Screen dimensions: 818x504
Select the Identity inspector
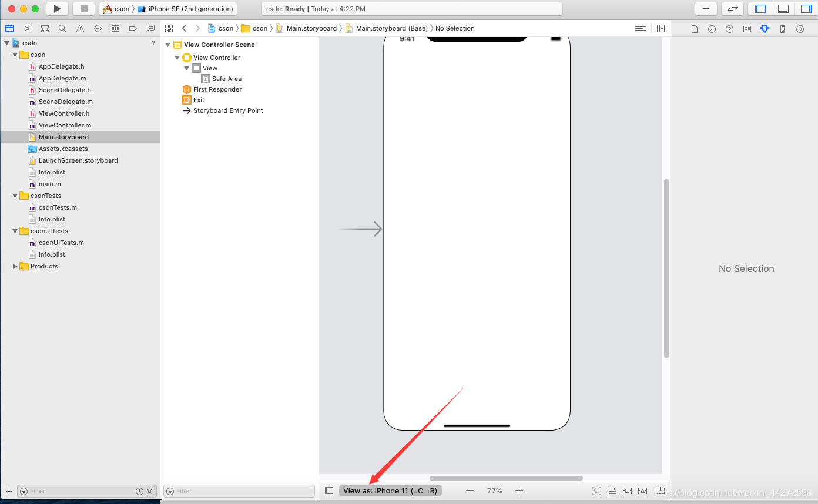(747, 28)
